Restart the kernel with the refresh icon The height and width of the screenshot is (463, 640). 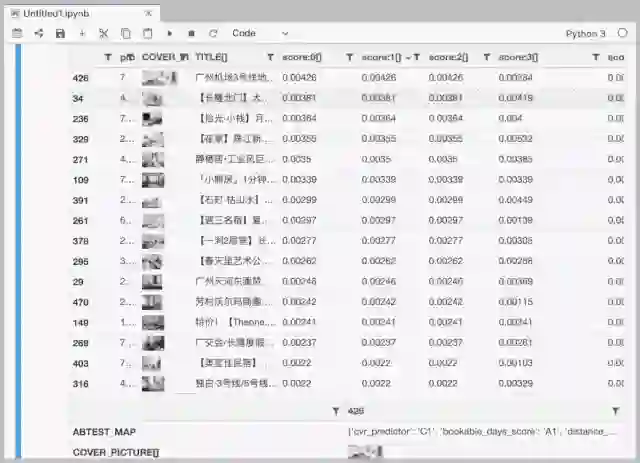(x=213, y=33)
